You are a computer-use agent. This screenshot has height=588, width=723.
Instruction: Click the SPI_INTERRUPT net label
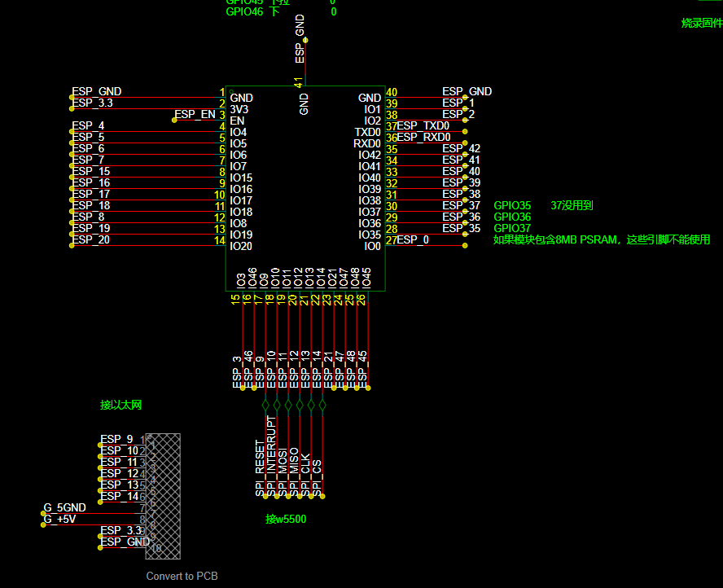(x=271, y=456)
